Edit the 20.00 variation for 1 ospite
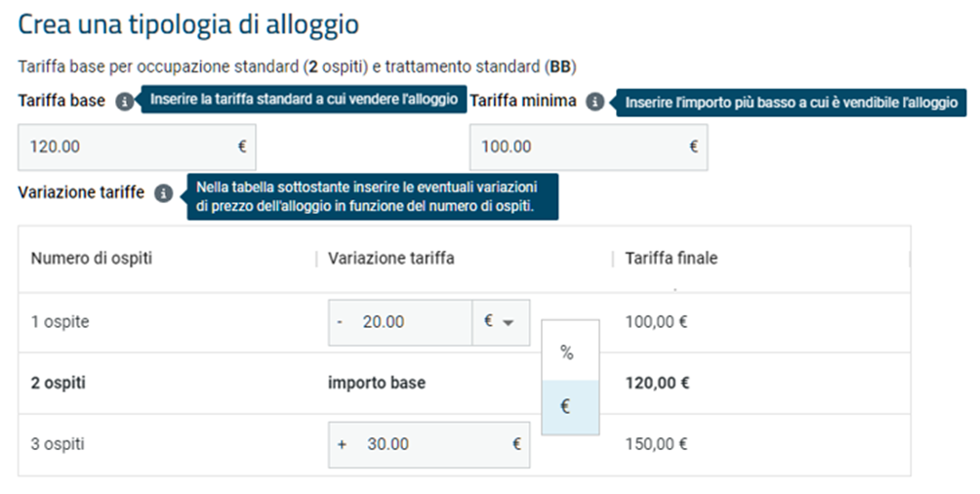 tap(400, 322)
